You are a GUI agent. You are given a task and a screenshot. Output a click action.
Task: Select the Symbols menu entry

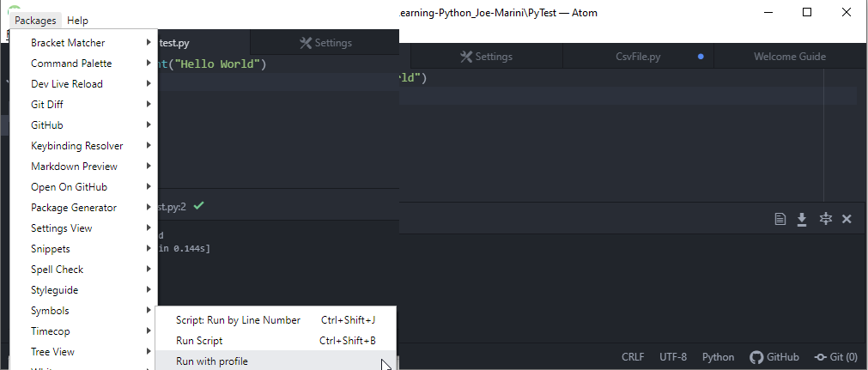(x=83, y=310)
